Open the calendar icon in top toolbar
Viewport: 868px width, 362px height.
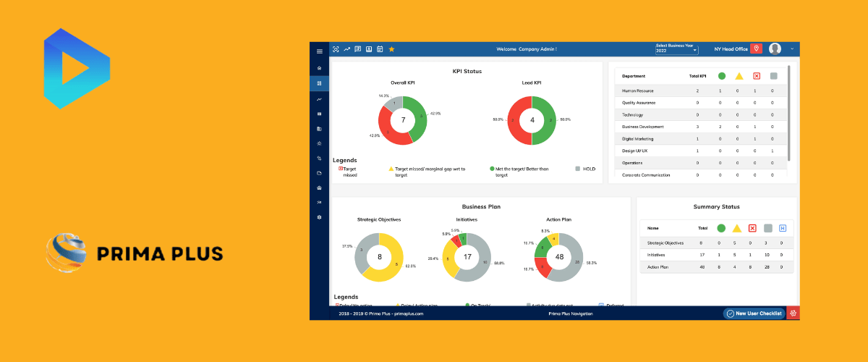tap(380, 49)
